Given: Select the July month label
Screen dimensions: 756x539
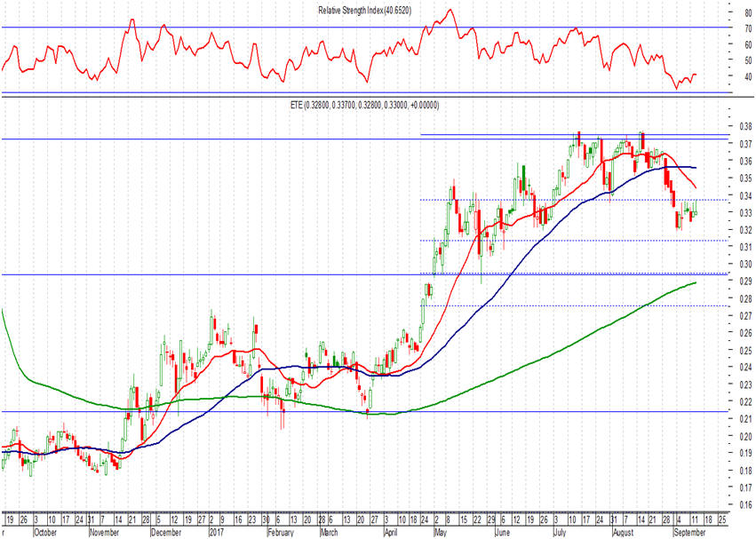Looking at the screenshot, I should pos(560,532).
